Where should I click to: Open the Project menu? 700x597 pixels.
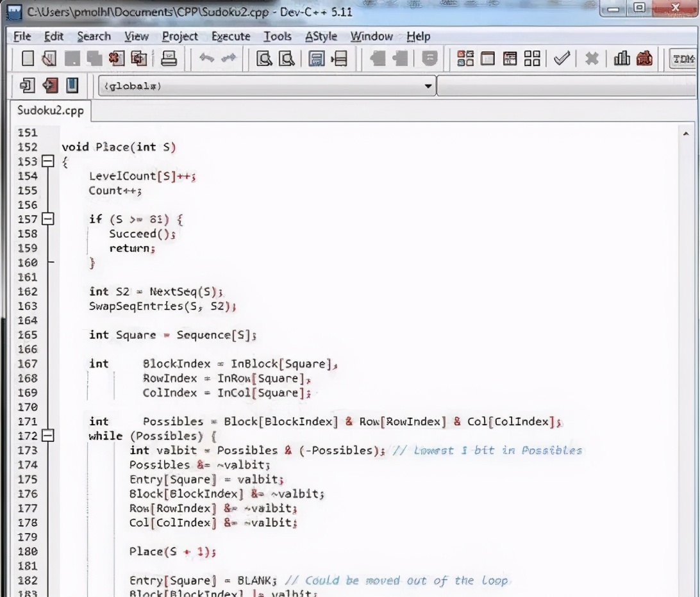click(x=179, y=37)
